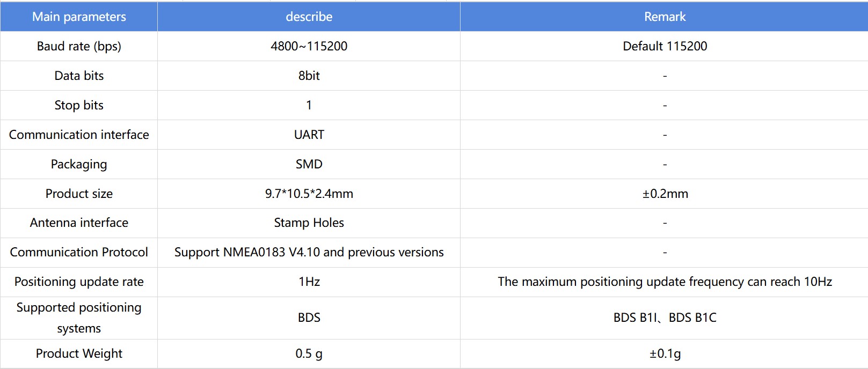
Task: Click the '1Hz' update rate cell
Action: [x=309, y=282]
